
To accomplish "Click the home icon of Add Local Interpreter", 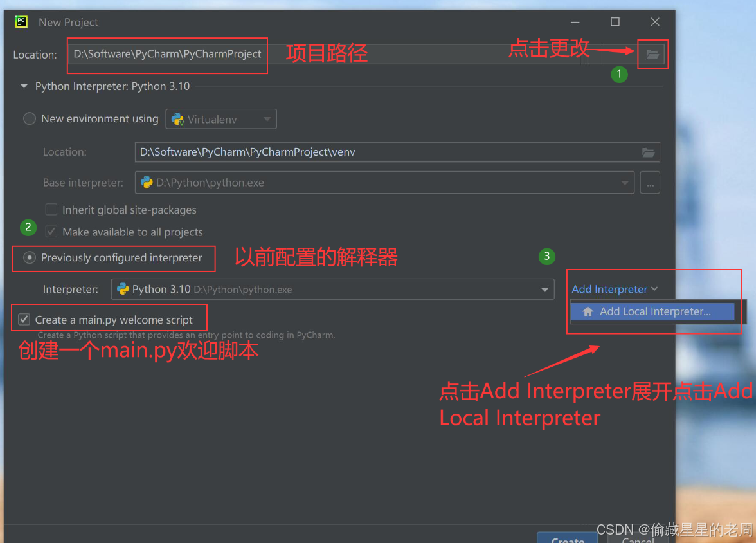I will (x=588, y=311).
